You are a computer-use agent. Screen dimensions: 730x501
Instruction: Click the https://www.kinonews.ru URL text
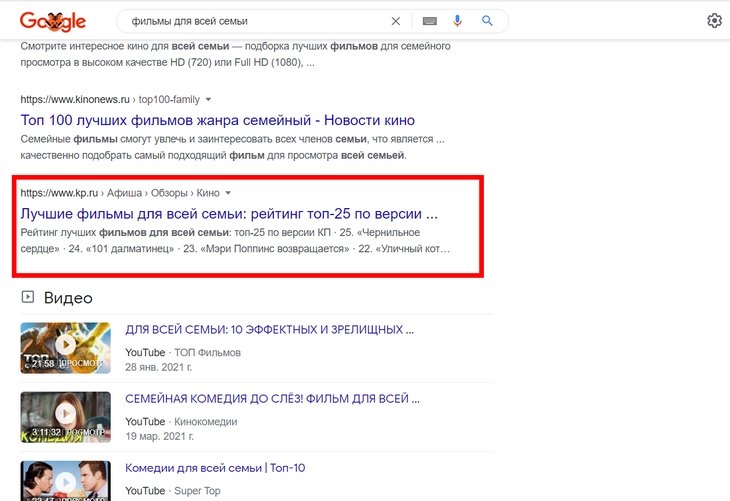(75, 100)
